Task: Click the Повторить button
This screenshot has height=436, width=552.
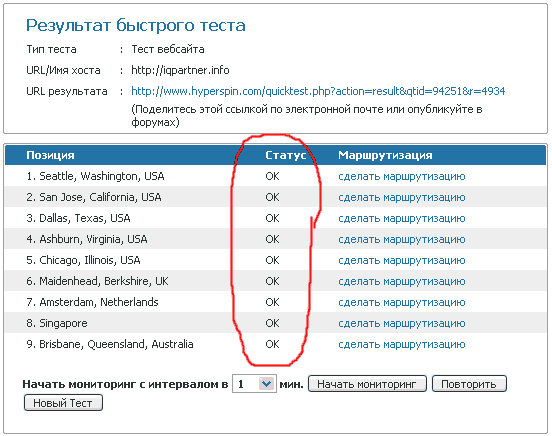Action: pos(469,384)
